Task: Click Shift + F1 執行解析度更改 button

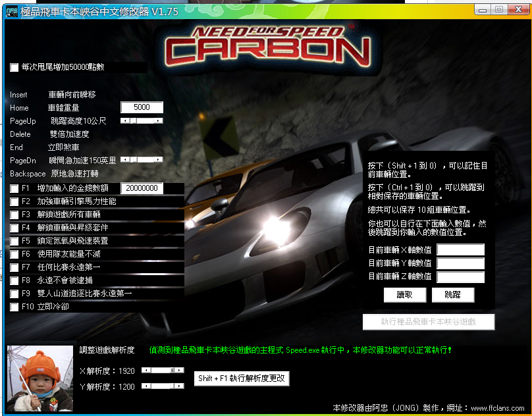Action: (242, 378)
